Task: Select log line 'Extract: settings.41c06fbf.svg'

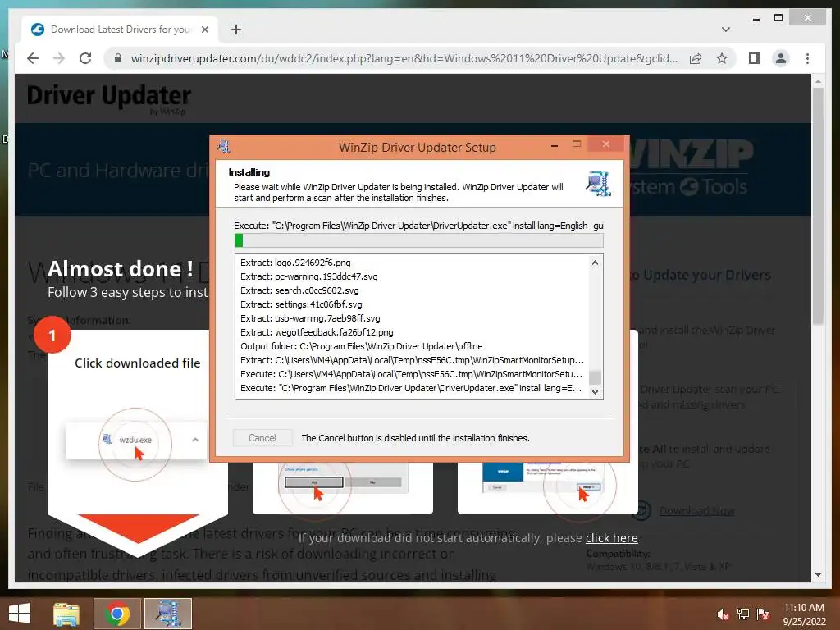Action: (301, 304)
